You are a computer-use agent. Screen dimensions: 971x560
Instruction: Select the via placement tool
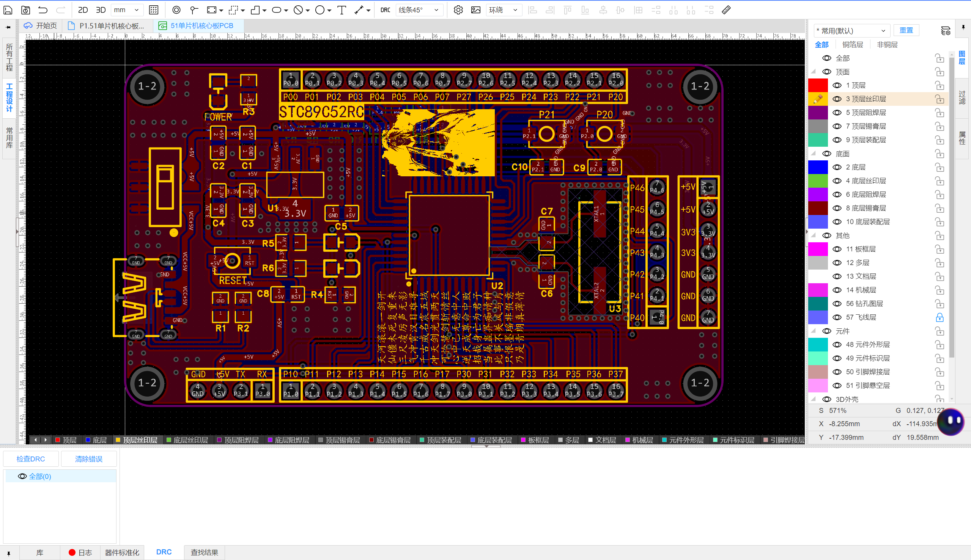click(x=176, y=10)
